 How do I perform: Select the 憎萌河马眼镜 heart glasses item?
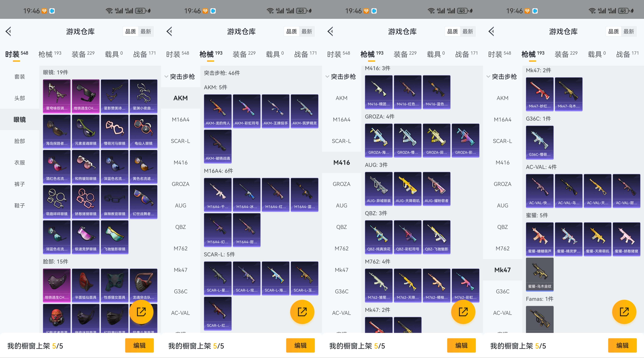coord(114,132)
